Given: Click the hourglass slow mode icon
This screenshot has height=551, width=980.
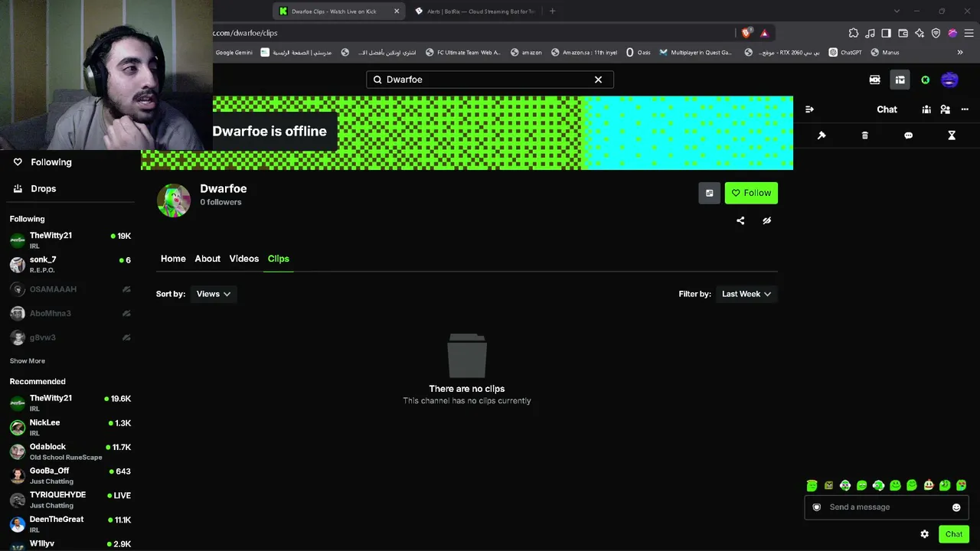Looking at the screenshot, I should coord(952,135).
